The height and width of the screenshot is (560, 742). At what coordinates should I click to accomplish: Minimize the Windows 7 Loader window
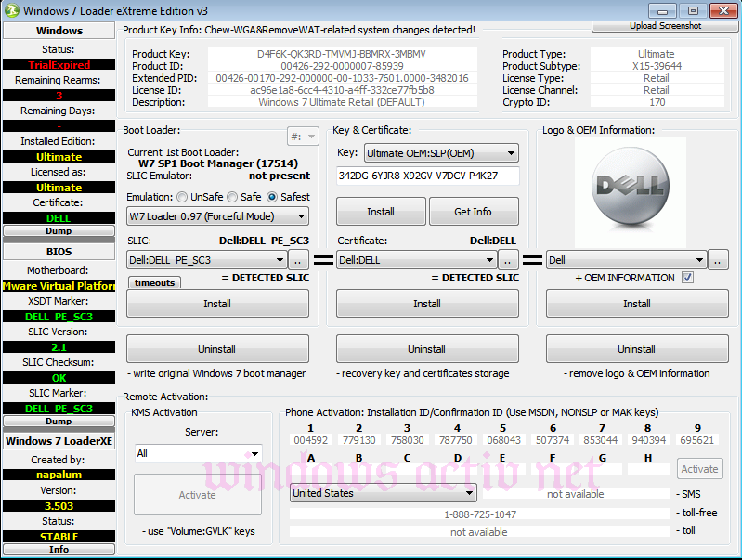(662, 10)
